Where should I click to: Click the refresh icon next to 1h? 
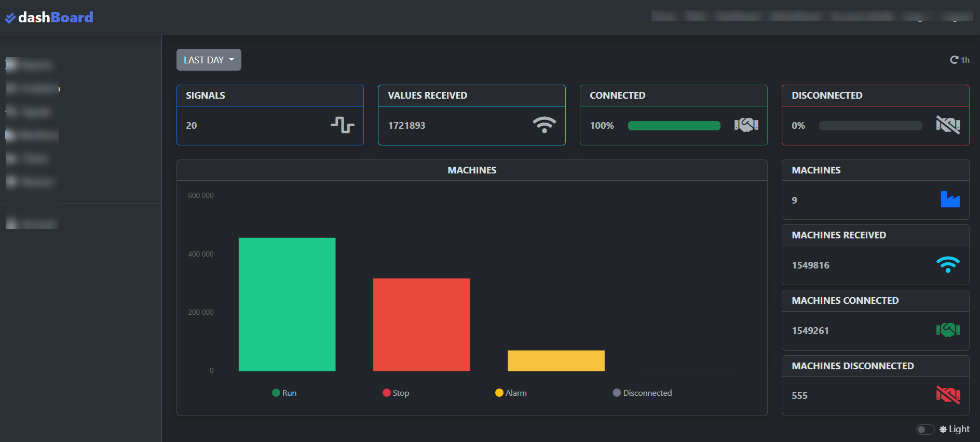click(954, 60)
